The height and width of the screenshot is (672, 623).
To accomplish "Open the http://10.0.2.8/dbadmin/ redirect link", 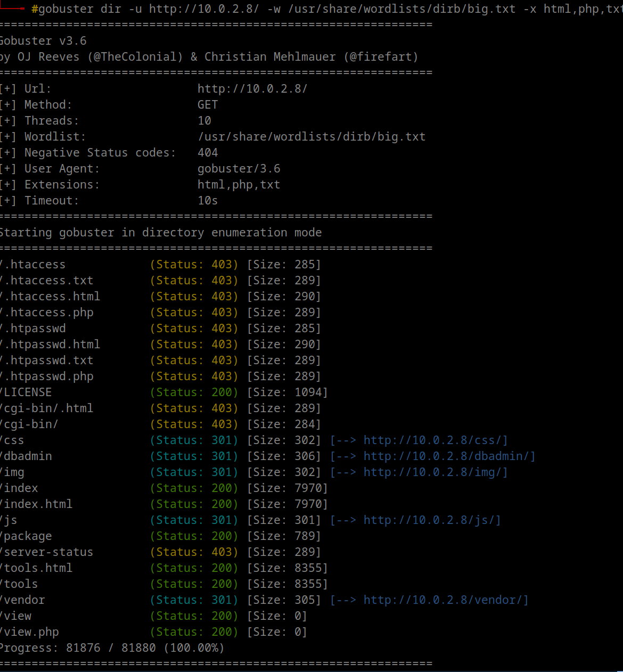I will [449, 456].
